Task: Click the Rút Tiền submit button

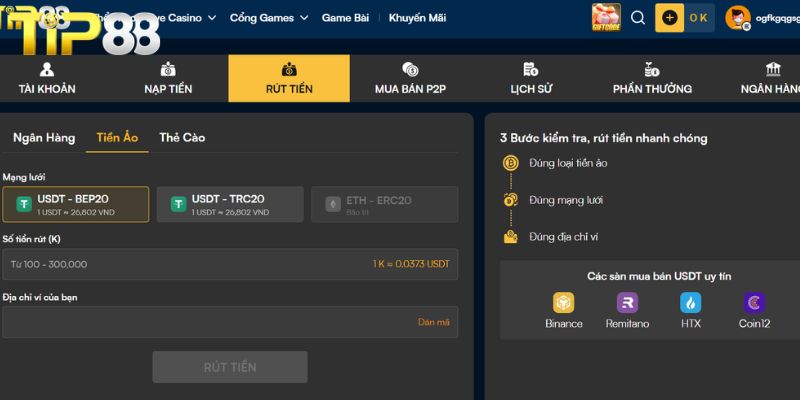Action: [x=230, y=367]
